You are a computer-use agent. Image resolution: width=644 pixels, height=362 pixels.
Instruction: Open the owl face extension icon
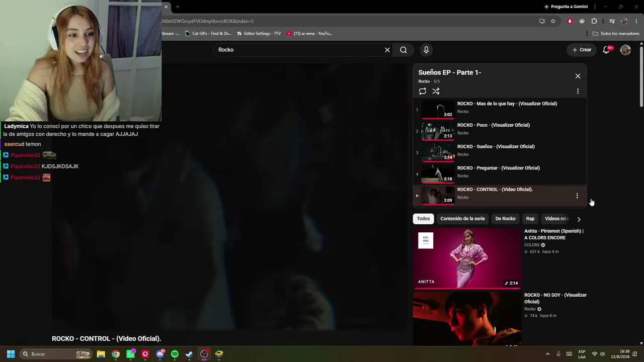(x=582, y=21)
